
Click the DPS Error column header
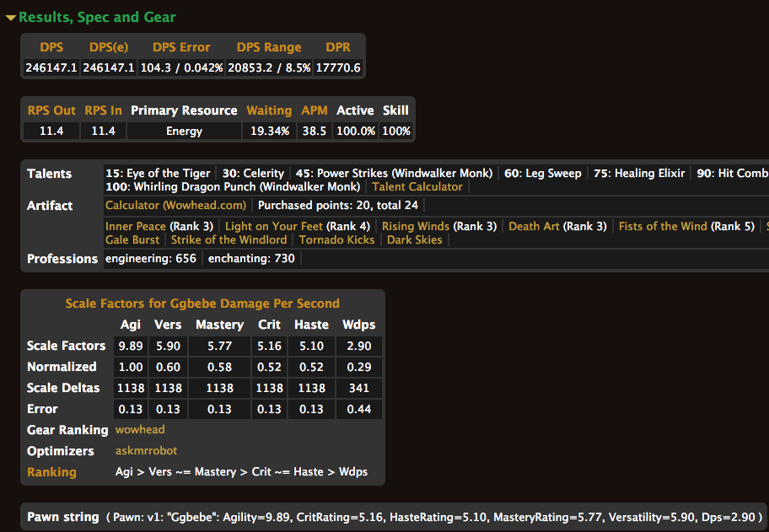[x=181, y=47]
